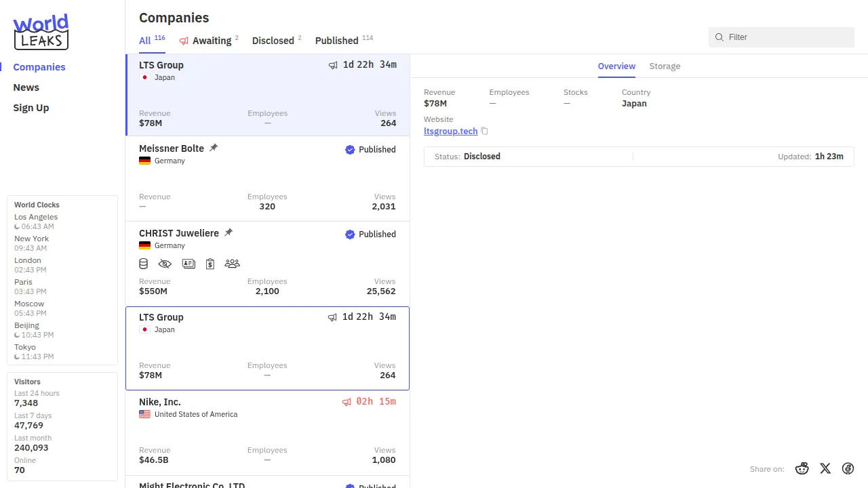The width and height of the screenshot is (868, 488).
Task: Click the ID card icon on CHRIST Juweliere
Action: tap(189, 264)
